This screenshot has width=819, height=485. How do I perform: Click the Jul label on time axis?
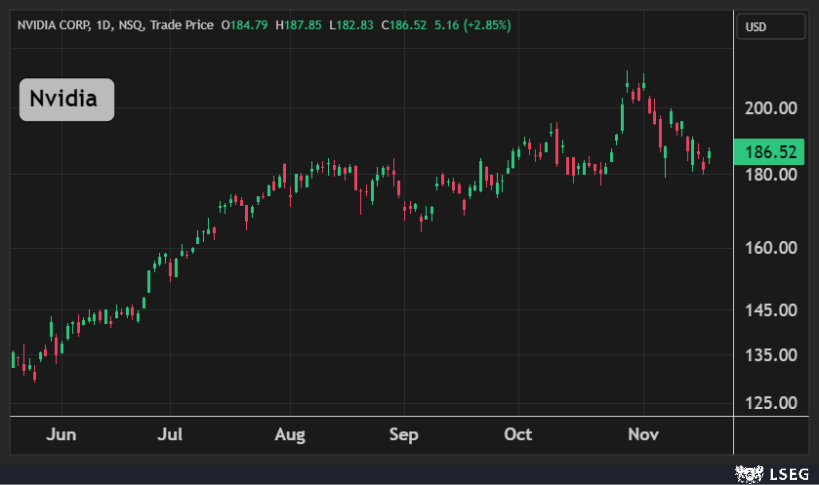click(x=174, y=435)
